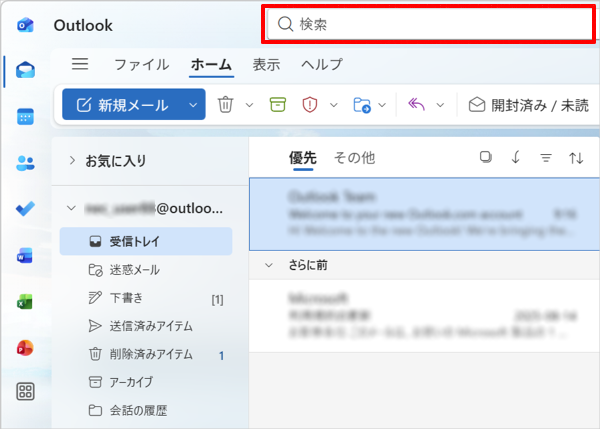The width and height of the screenshot is (600, 429).
Task: Open the 会話の履歴 folder
Action: coord(146,410)
